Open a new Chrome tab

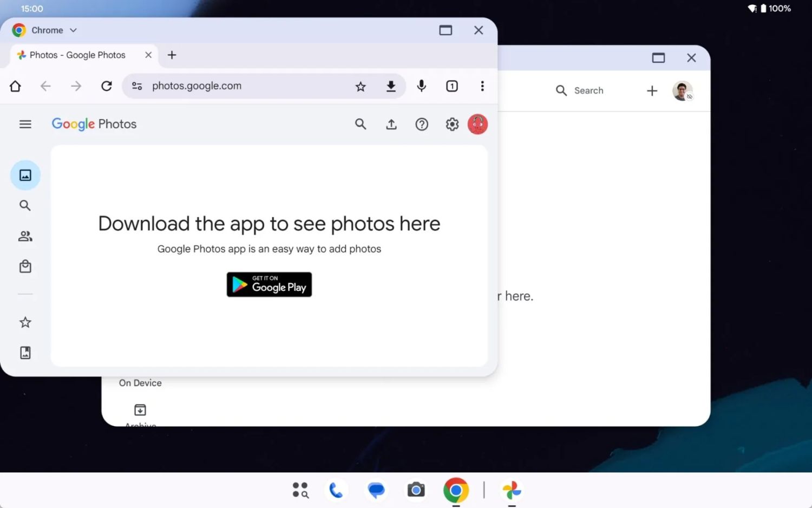[x=172, y=55]
